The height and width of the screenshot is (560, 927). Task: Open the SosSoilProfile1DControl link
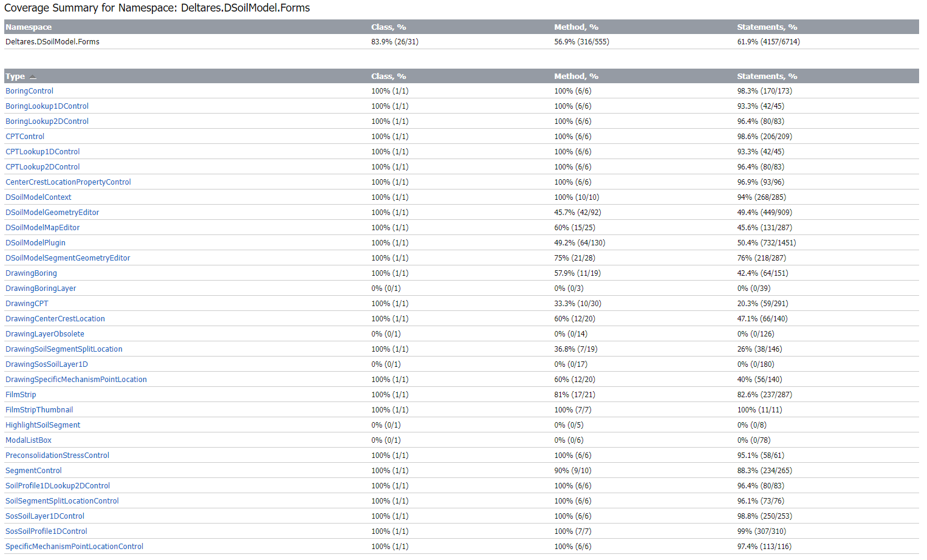tap(46, 531)
